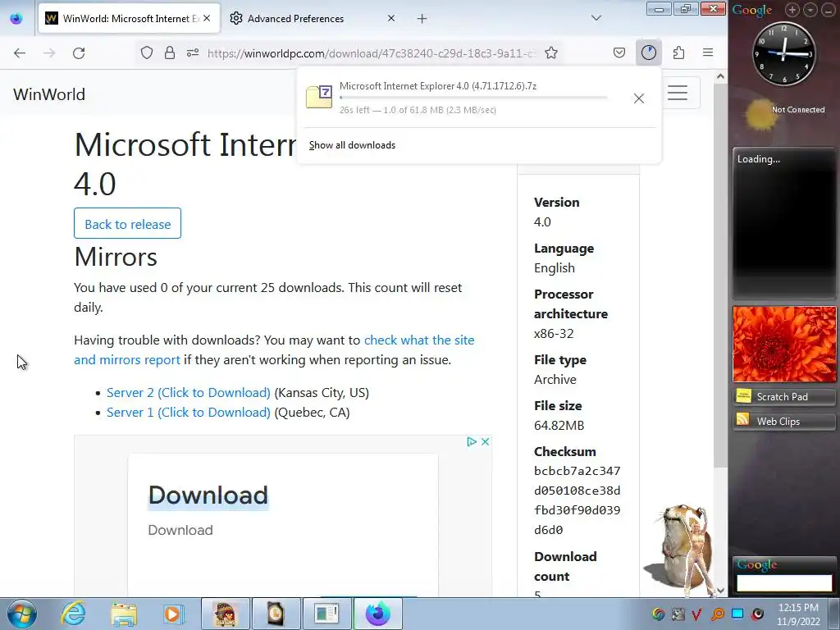Open Firefox View button at tab strip start

coord(16,18)
